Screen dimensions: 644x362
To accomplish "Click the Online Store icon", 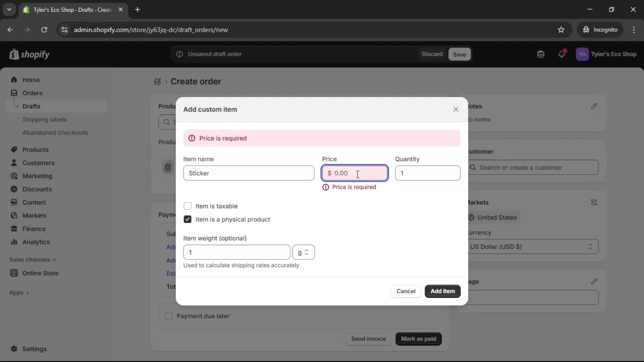I will tap(14, 273).
